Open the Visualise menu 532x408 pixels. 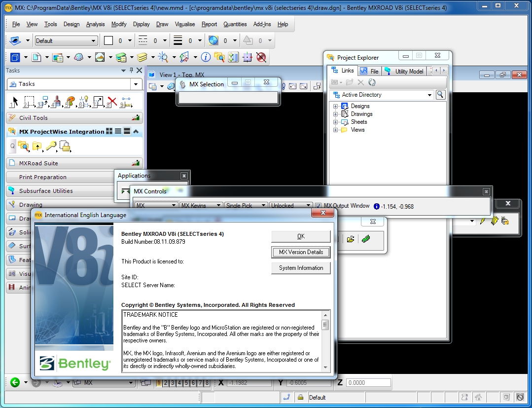click(x=184, y=24)
